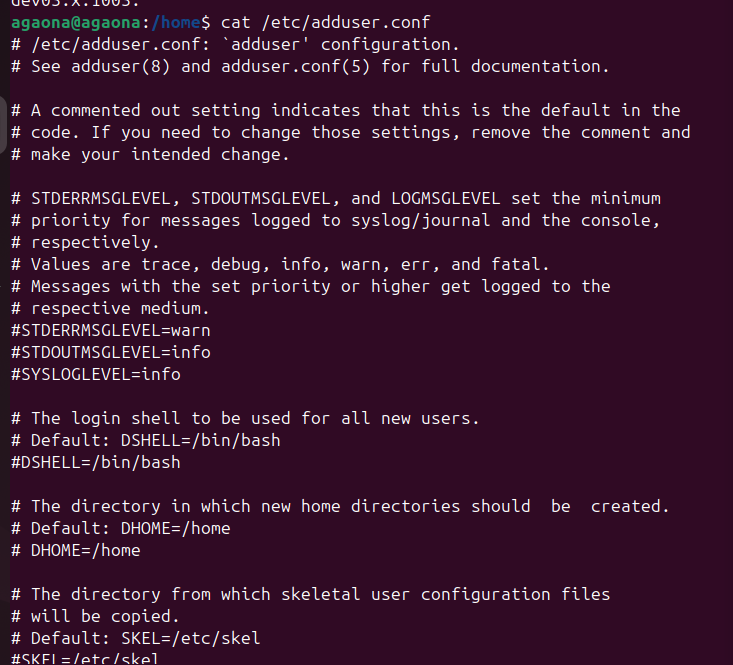Click the '# respectively.' comment line
Image resolution: width=733 pixels, height=665 pixels.
point(81,242)
